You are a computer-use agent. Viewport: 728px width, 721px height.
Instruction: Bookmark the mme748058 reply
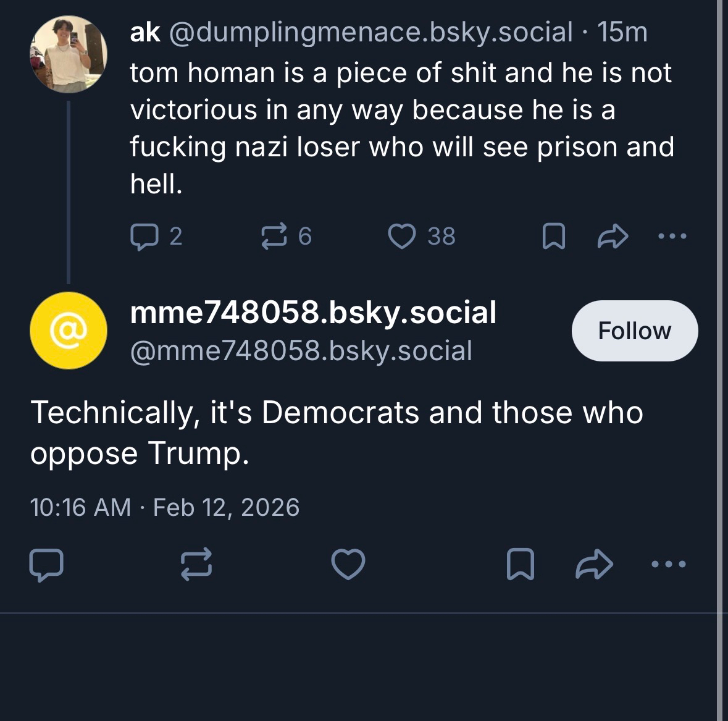(520, 565)
